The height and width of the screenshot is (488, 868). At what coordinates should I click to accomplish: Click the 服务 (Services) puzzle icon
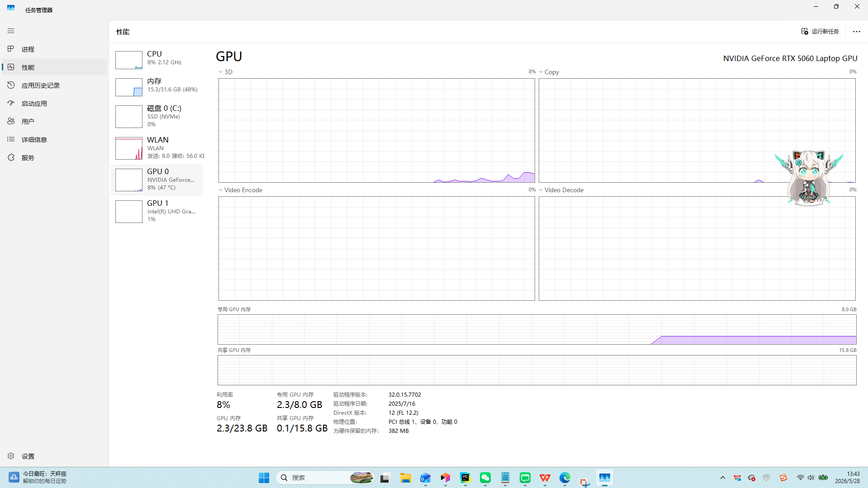[11, 157]
